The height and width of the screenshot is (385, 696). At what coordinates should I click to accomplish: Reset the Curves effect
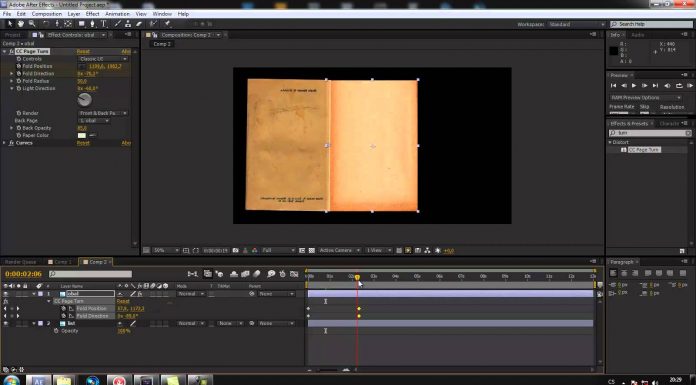83,143
